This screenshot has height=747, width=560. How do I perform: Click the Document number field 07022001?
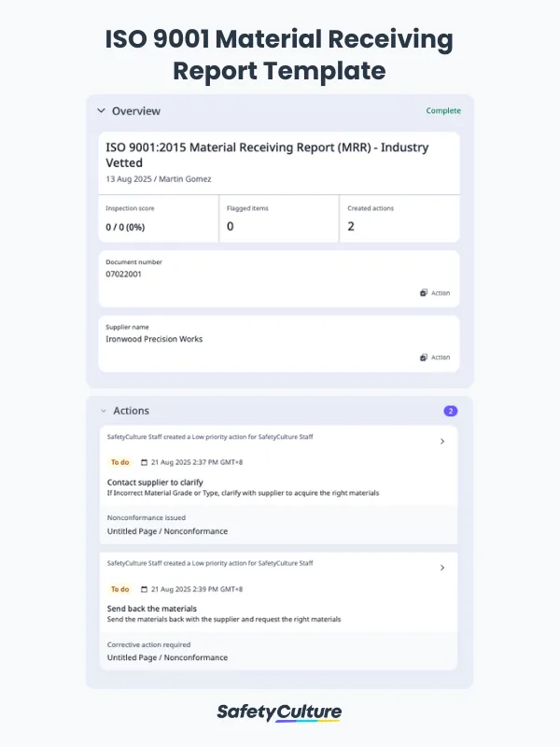pos(124,275)
